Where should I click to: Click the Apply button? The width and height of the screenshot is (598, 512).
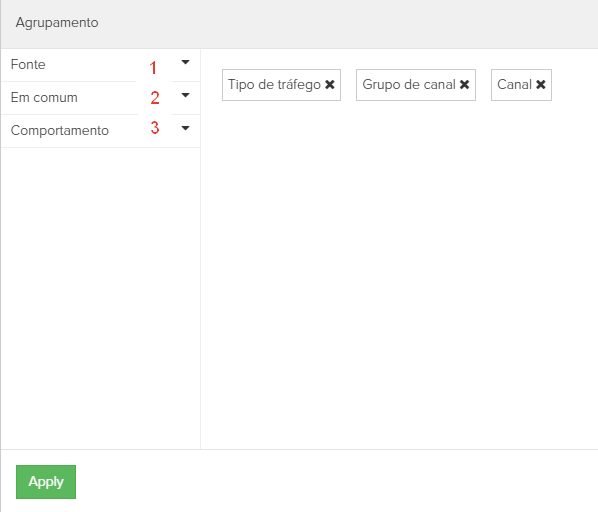point(46,482)
